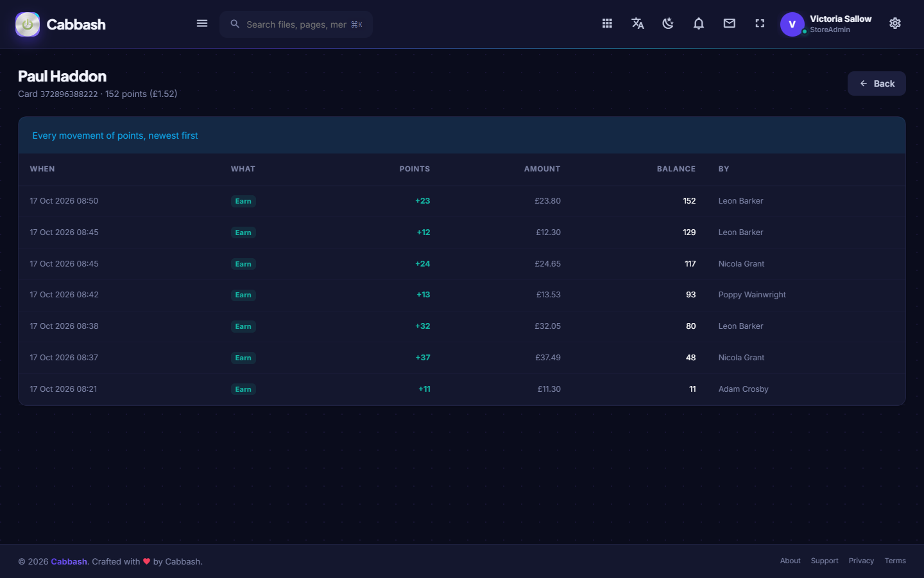This screenshot has height=578, width=924.
Task: Click the Cabbash logo icon
Action: [x=28, y=24]
